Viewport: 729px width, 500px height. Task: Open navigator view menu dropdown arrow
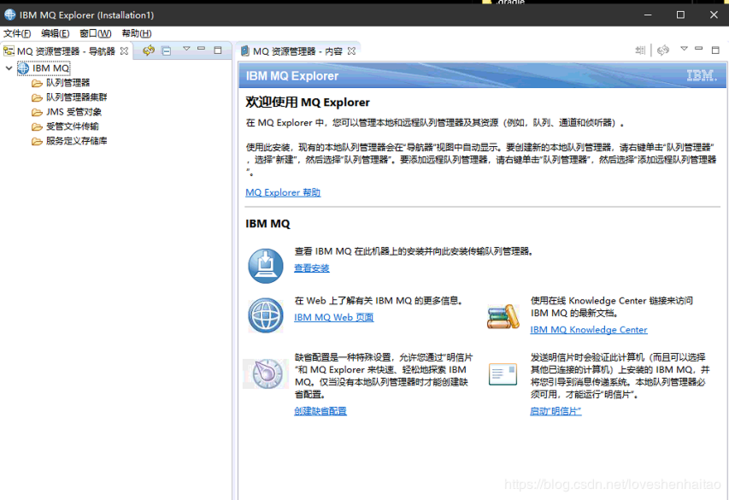click(186, 48)
